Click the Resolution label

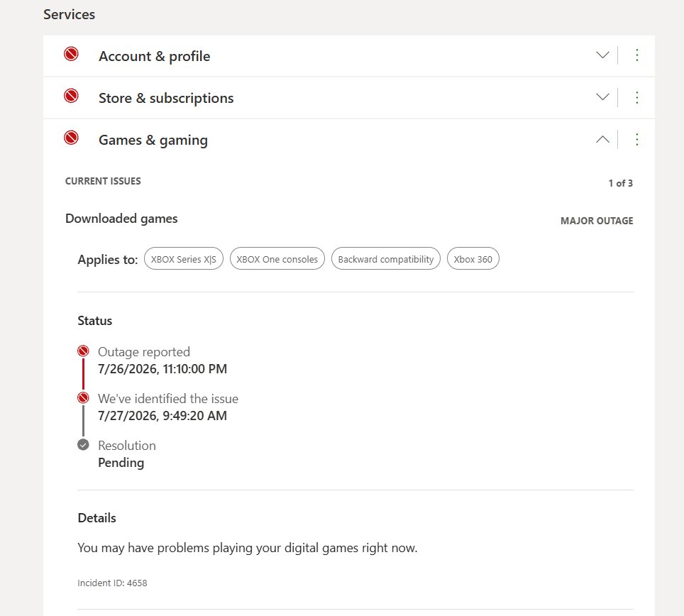[126, 446]
